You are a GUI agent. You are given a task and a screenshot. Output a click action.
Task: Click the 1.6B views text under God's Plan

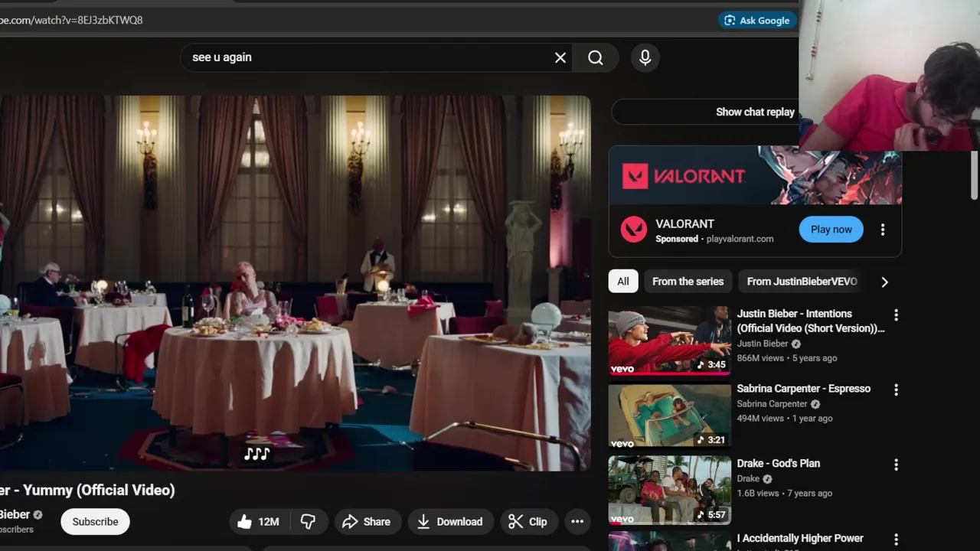758,494
